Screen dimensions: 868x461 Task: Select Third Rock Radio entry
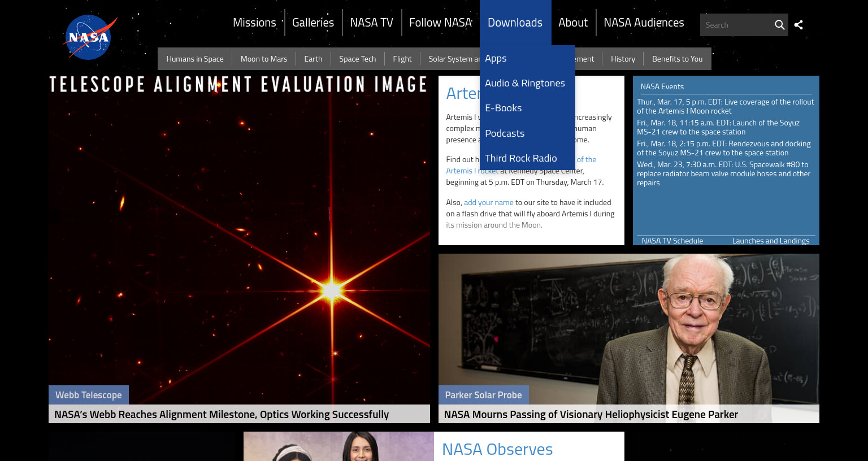click(x=527, y=158)
